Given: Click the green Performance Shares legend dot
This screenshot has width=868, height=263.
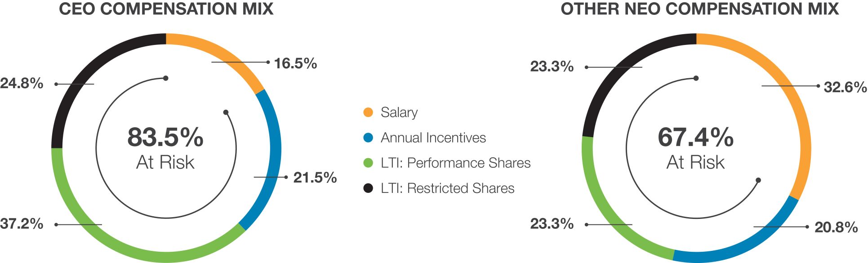Looking at the screenshot, I should (x=368, y=163).
